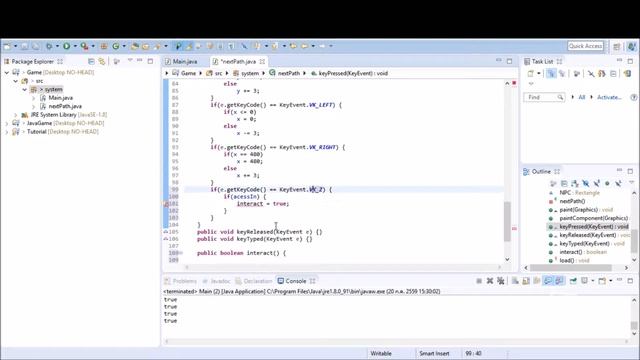The height and width of the screenshot is (360, 640).
Task: Expand the Tutorial project
Action: pyautogui.click(x=7, y=132)
